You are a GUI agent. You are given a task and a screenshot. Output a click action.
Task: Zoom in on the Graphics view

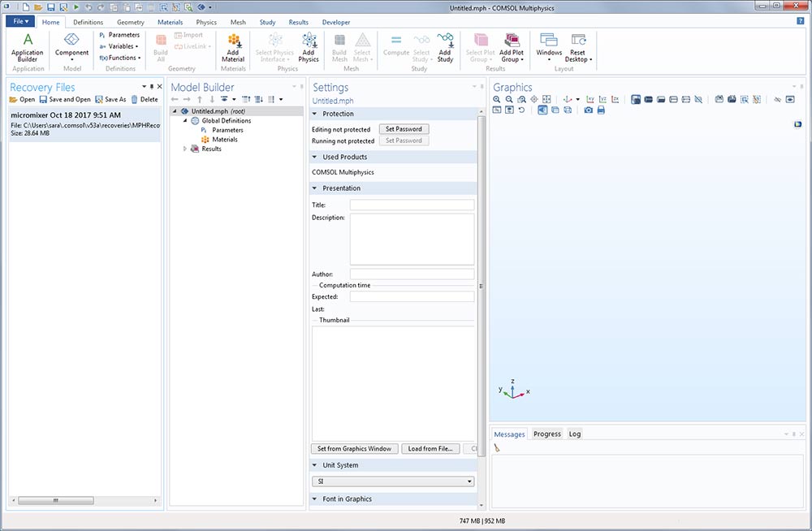497,99
